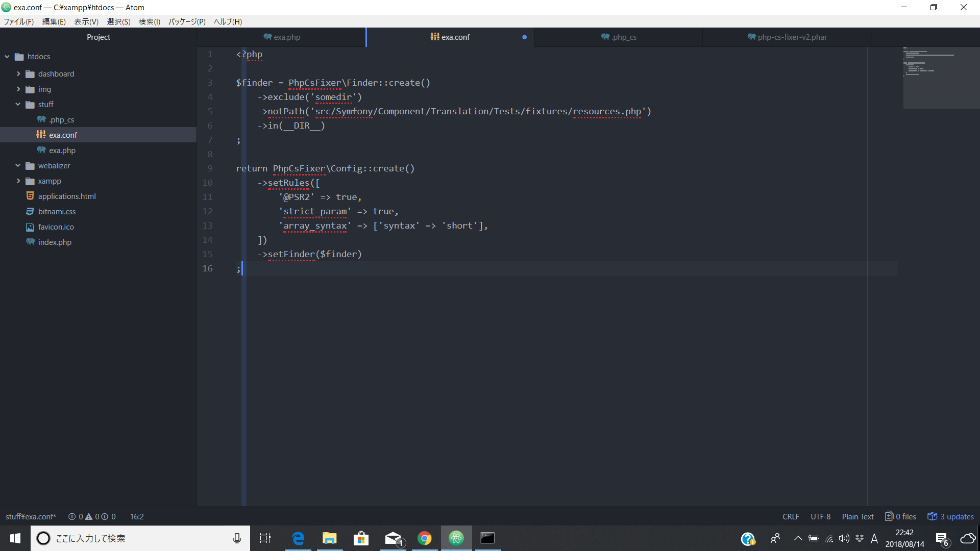The width and height of the screenshot is (980, 551).
Task: Expand the dashboard folder
Action: point(18,74)
